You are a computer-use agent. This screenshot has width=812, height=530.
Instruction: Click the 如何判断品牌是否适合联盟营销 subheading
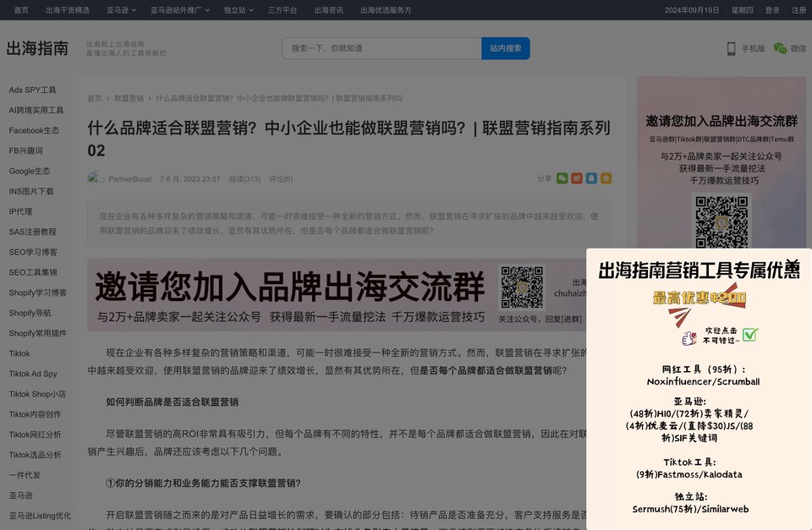click(x=172, y=402)
